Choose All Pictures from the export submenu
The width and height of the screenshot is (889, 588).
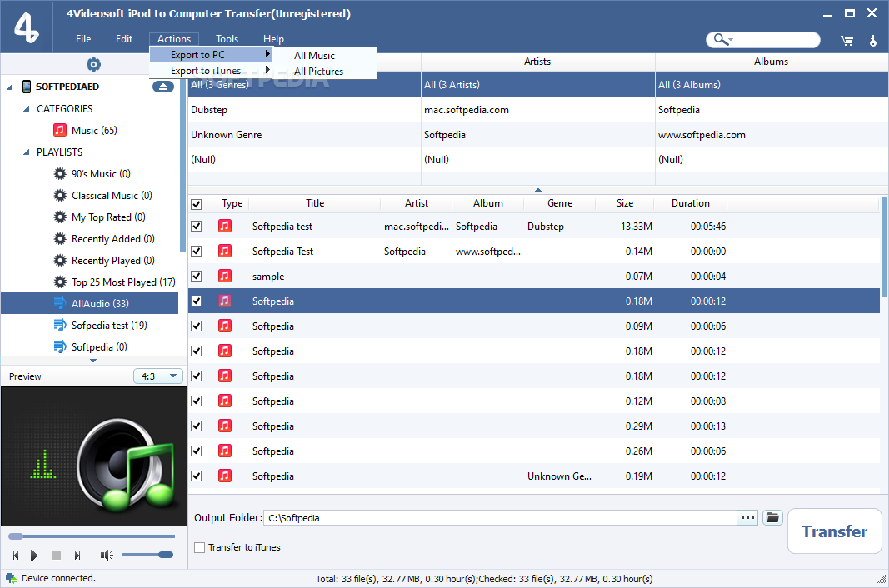click(x=318, y=72)
